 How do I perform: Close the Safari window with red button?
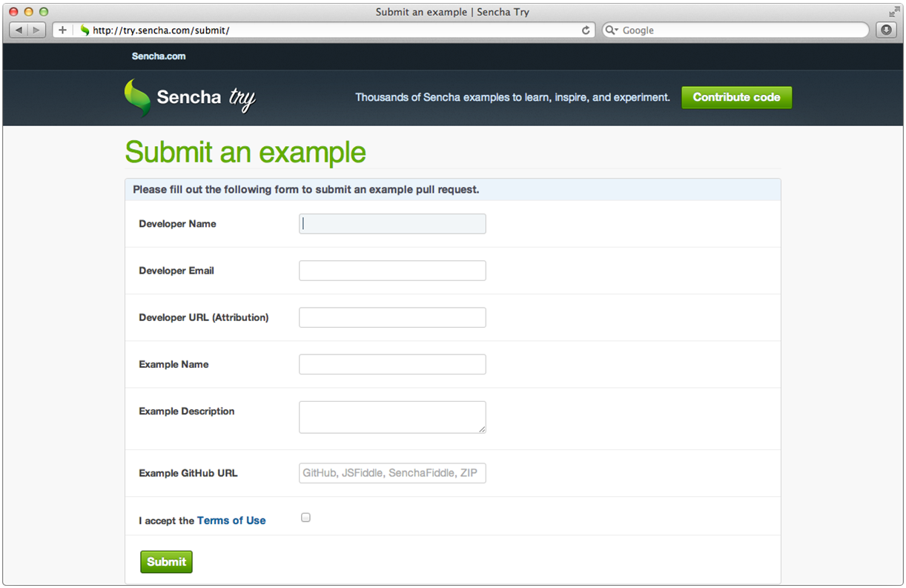click(x=13, y=12)
